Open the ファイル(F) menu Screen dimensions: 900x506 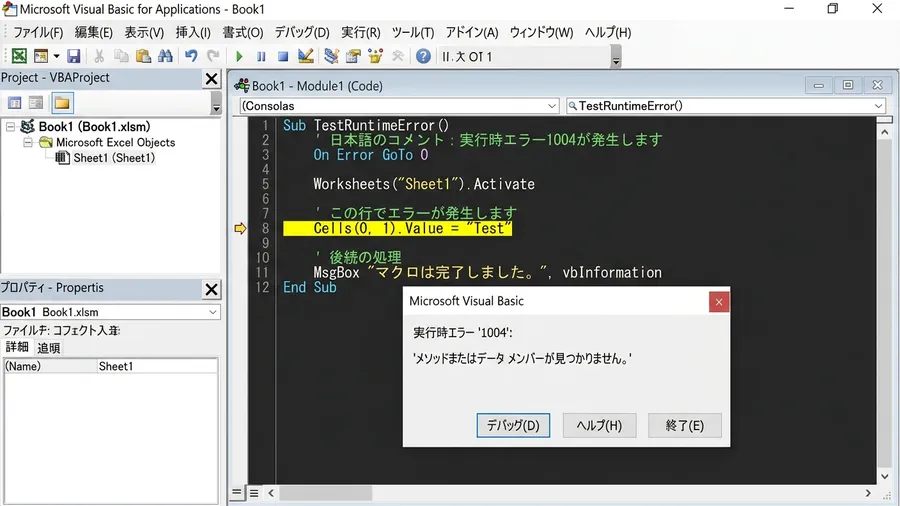tap(38, 32)
